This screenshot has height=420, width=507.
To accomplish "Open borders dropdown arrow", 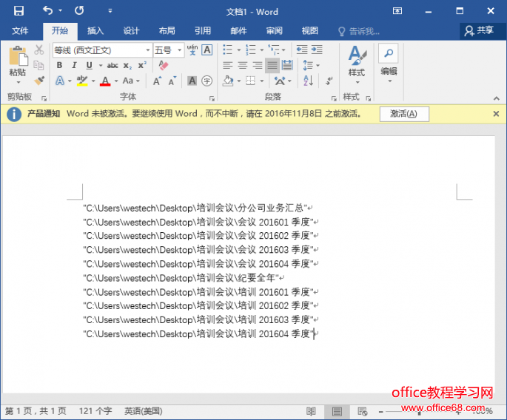I will (x=261, y=81).
